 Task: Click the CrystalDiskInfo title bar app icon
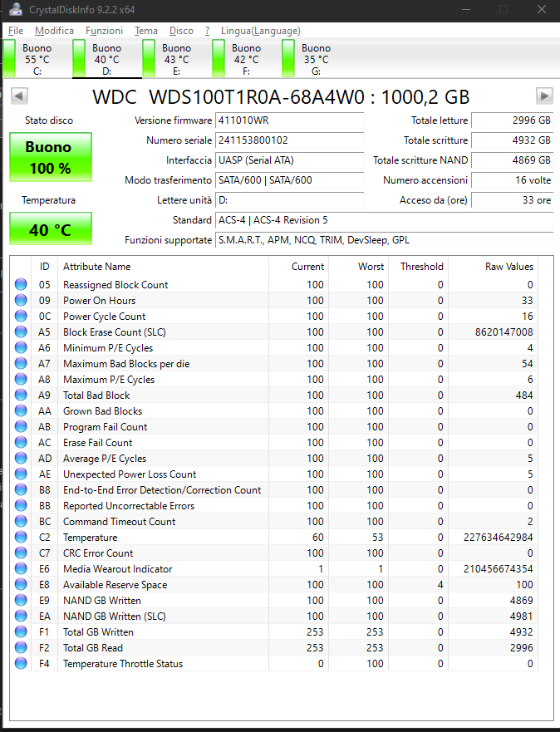point(16,9)
